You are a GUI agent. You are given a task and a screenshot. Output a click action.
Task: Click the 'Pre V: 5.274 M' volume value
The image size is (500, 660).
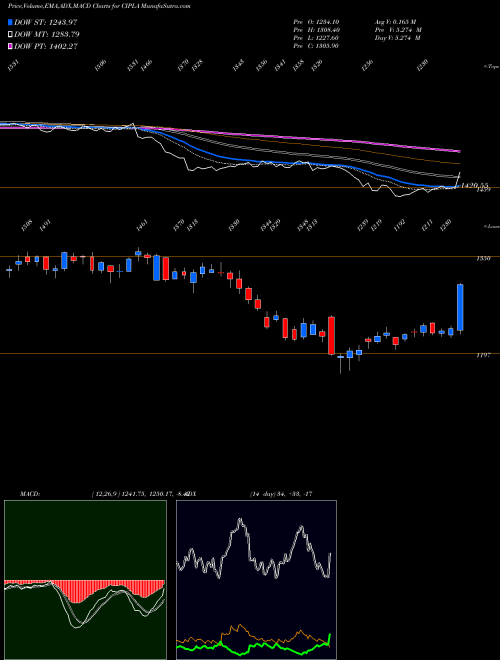(x=398, y=30)
